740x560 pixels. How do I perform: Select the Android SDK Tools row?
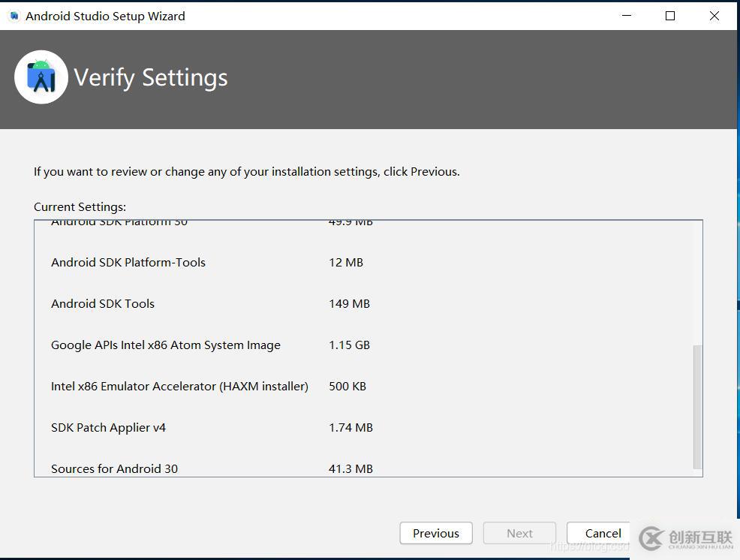coord(103,303)
